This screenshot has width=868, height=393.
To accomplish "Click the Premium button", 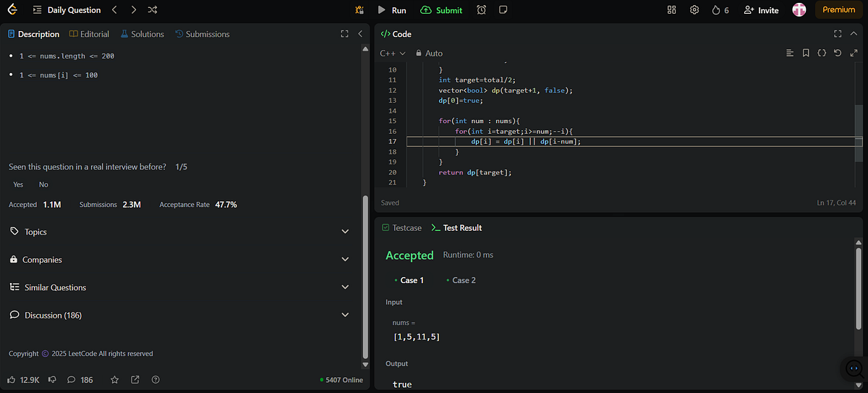I will (x=839, y=10).
